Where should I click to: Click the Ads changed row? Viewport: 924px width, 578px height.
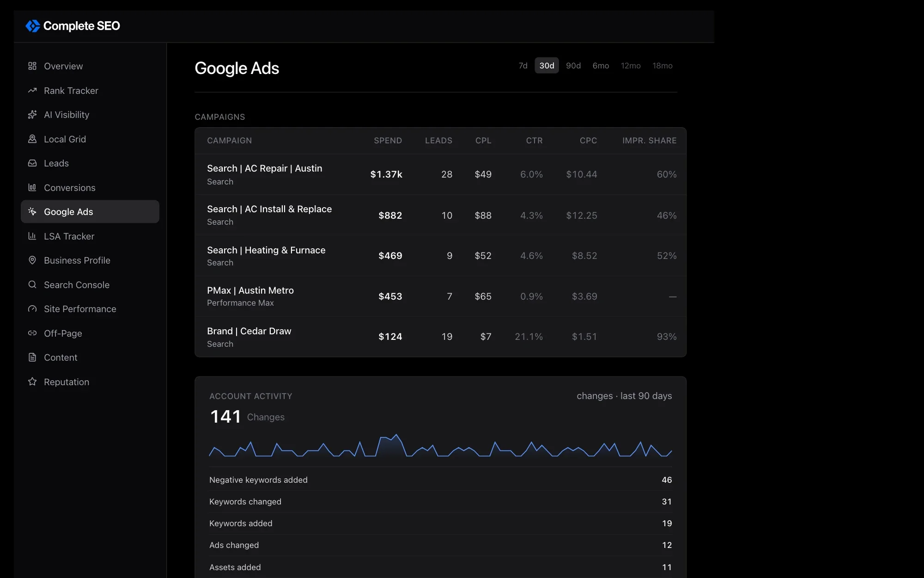(x=440, y=545)
